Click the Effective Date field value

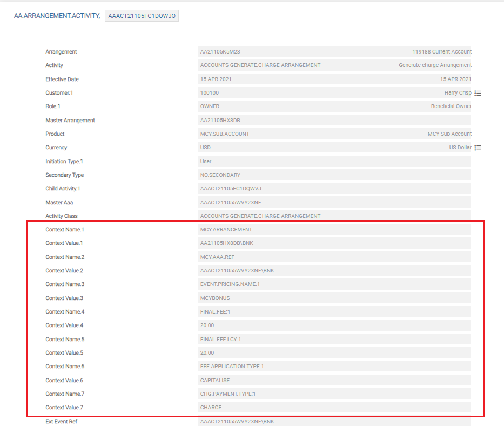[215, 79]
